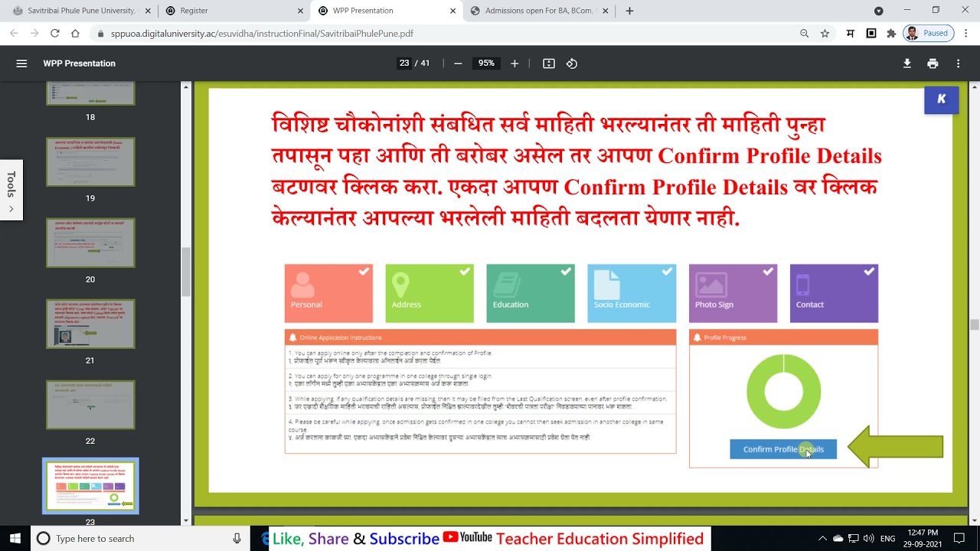
Task: Rotate the PDF counterclockwise
Action: tap(572, 64)
